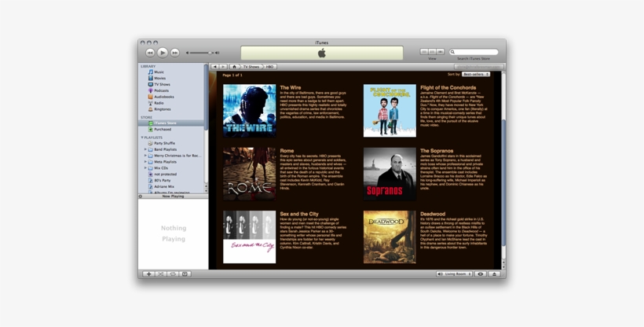Image resolution: width=644 pixels, height=327 pixels.
Task: Go forward using store forward arrow
Action: (x=223, y=67)
